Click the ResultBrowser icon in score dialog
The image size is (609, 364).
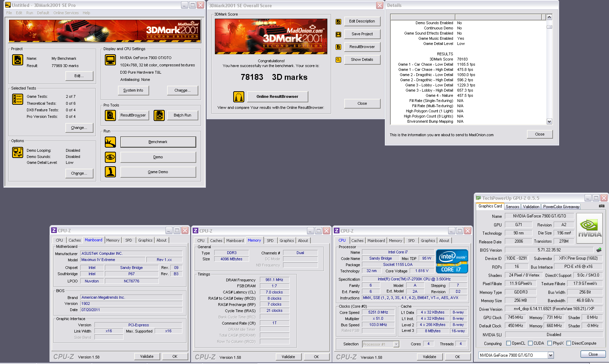338,47
